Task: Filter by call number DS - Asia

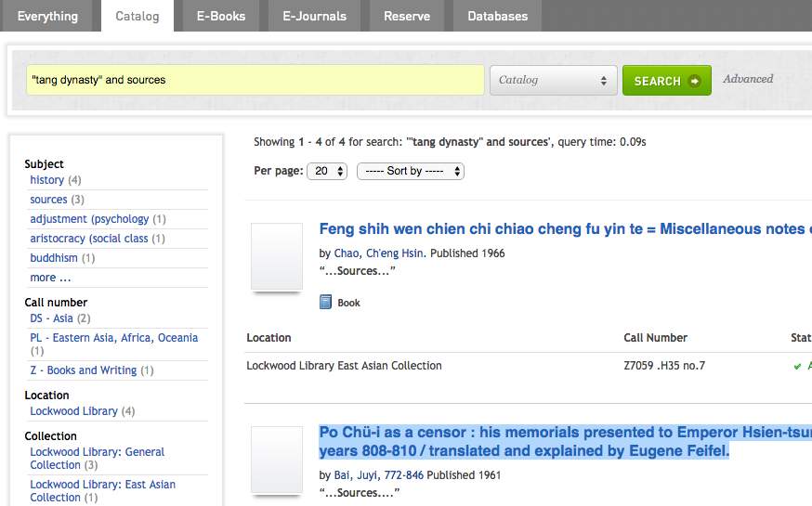Action: (x=51, y=318)
